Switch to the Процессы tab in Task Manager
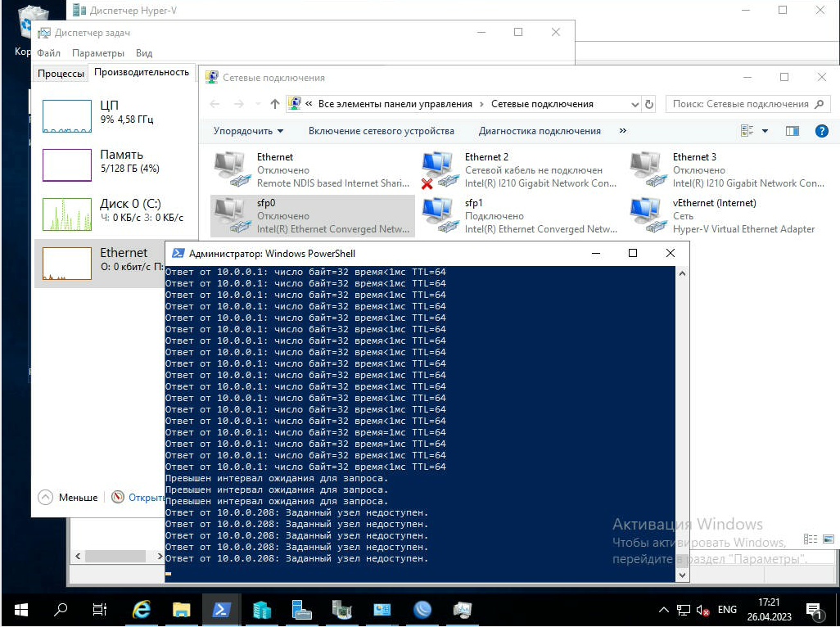840x627 pixels. (x=61, y=73)
